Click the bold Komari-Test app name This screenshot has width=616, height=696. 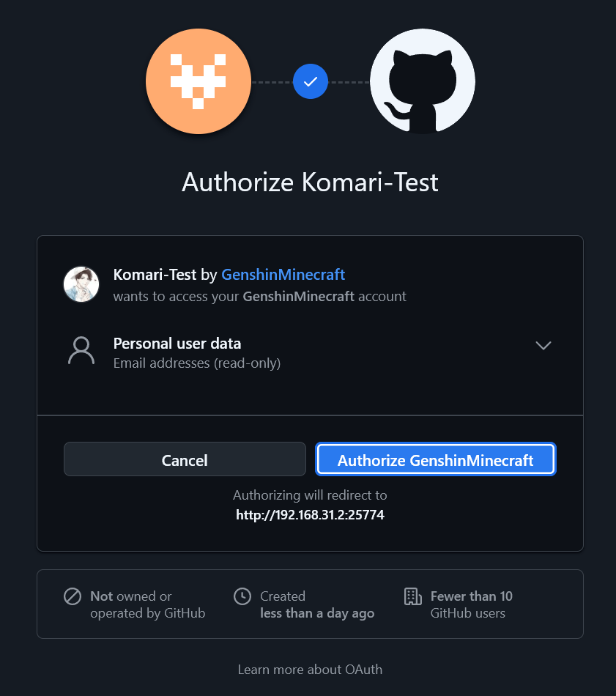[155, 275]
